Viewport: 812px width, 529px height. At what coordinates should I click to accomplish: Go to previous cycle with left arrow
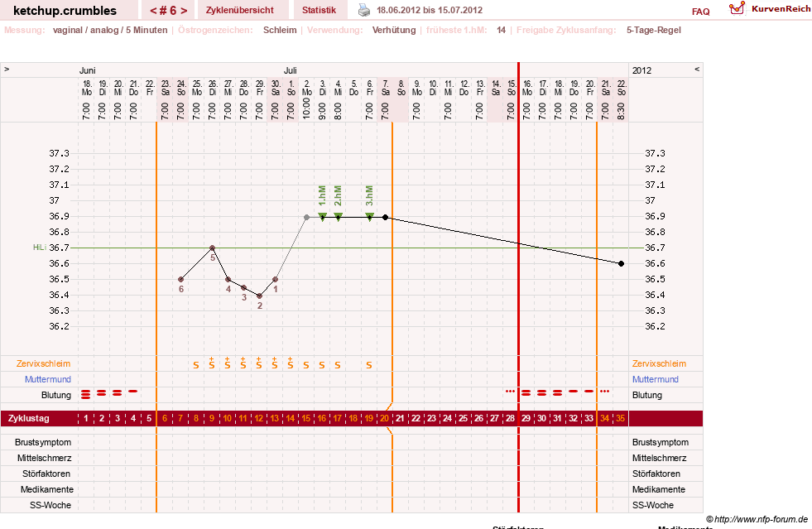pos(153,11)
